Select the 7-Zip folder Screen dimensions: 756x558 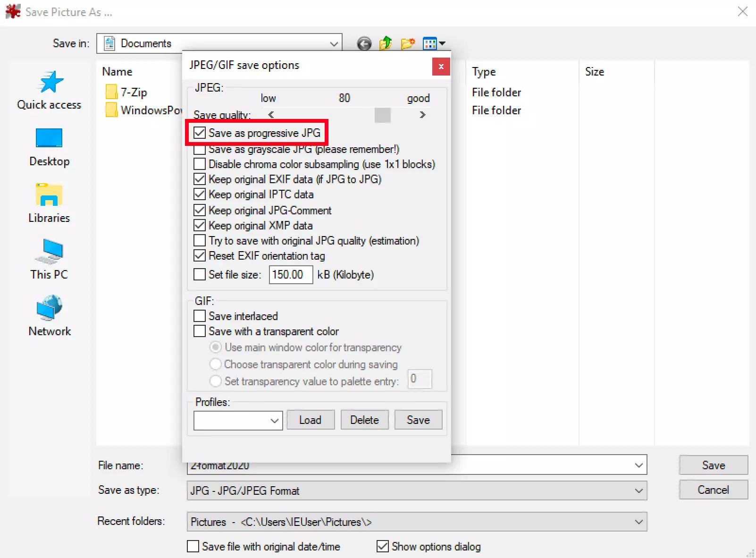coord(126,92)
